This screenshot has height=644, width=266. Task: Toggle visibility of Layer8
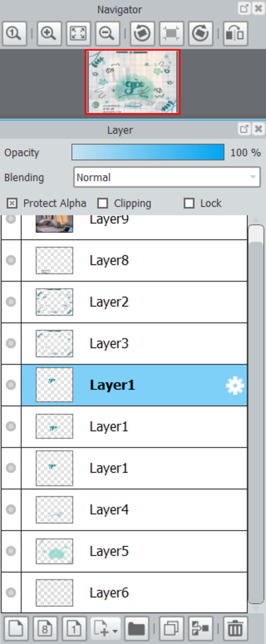point(11,260)
